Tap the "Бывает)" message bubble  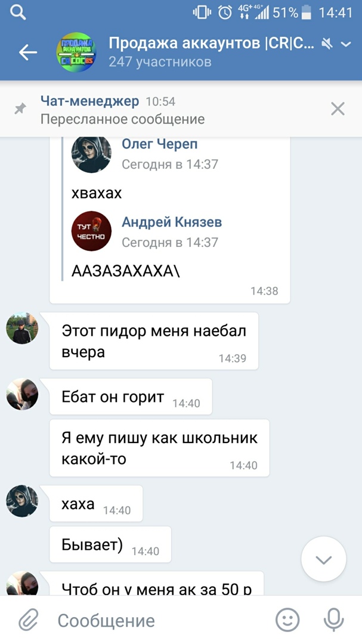point(110,544)
